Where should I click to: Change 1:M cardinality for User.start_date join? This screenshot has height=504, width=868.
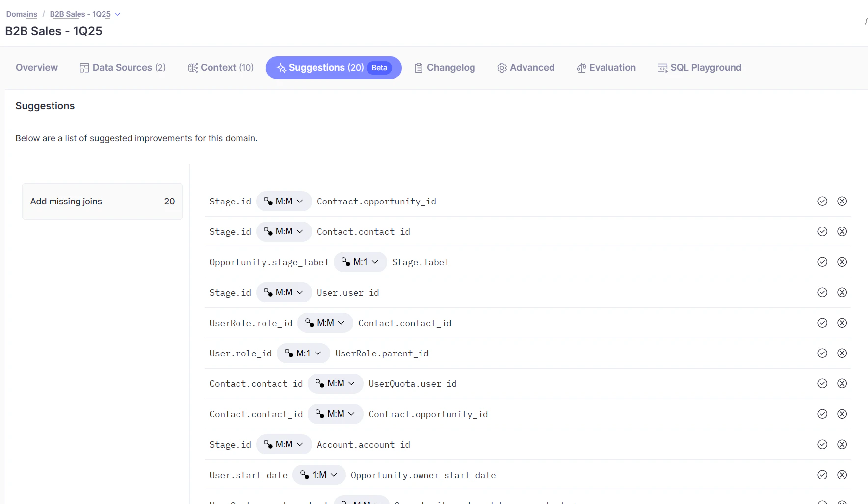(x=319, y=475)
